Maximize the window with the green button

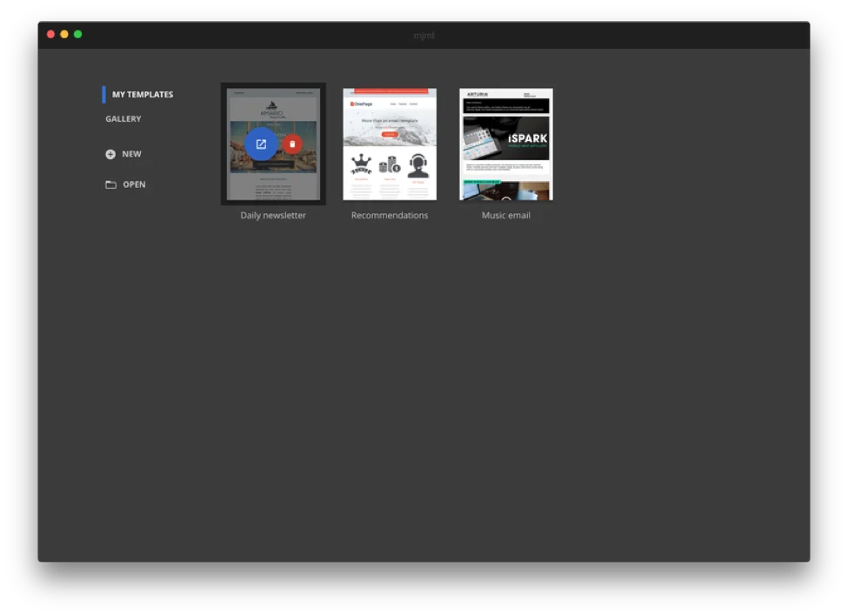[x=78, y=34]
